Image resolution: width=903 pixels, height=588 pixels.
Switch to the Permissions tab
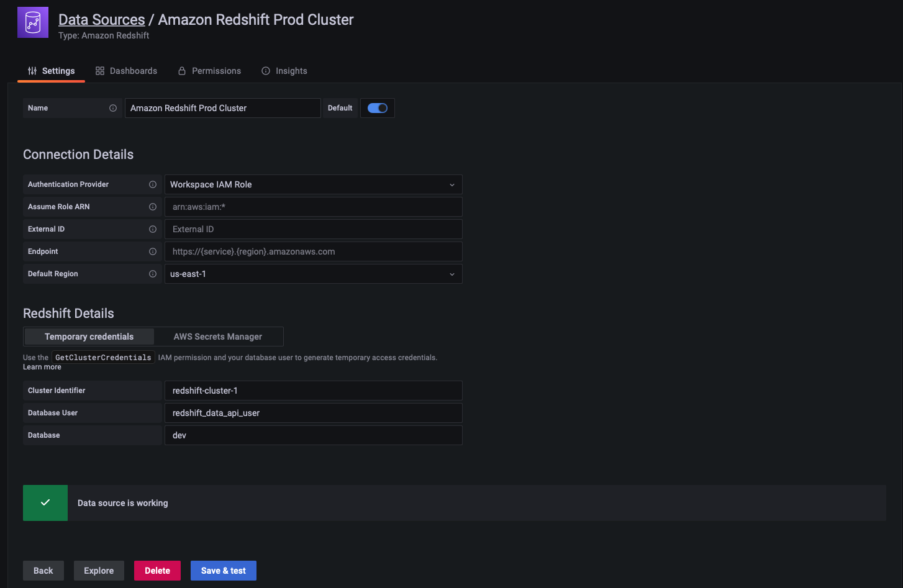[x=209, y=71]
